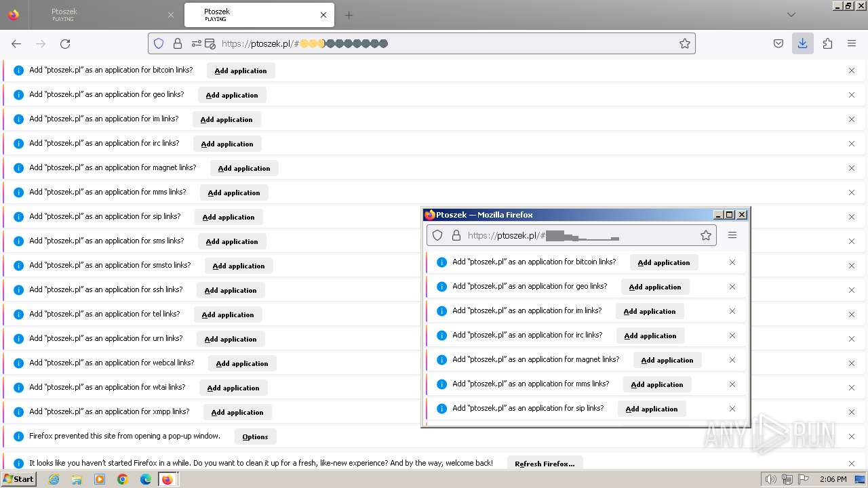Click Refresh Firefox button

pos(545,464)
